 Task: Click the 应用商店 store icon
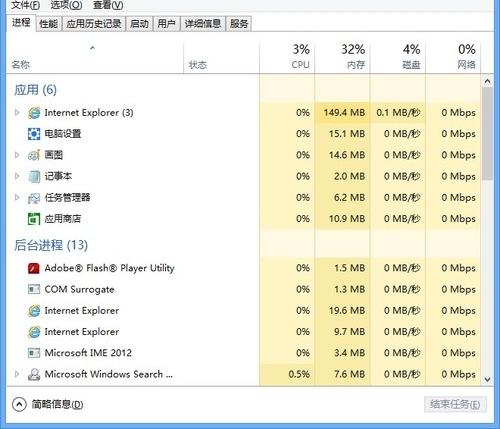click(34, 219)
